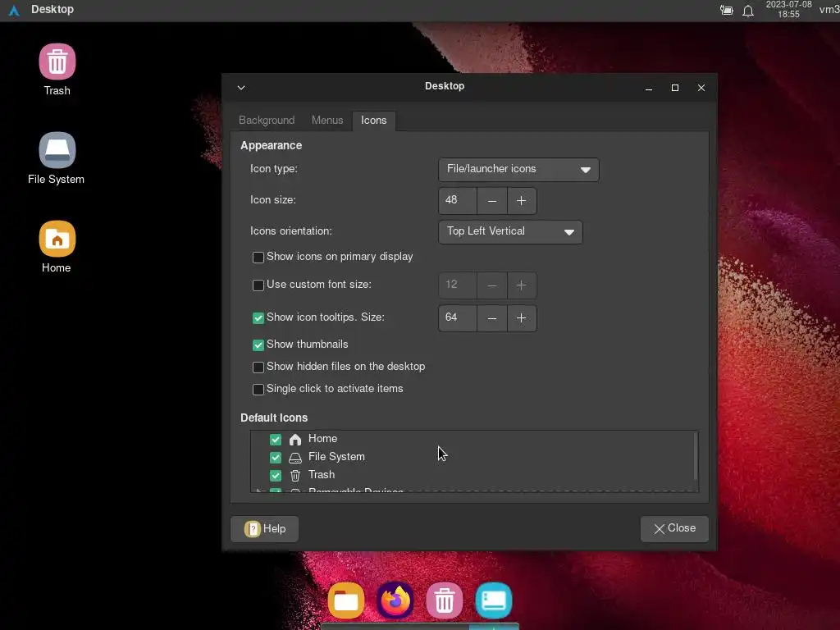Open the terminal icon in the dock
Viewport: 840px width, 630px height.
(493, 600)
